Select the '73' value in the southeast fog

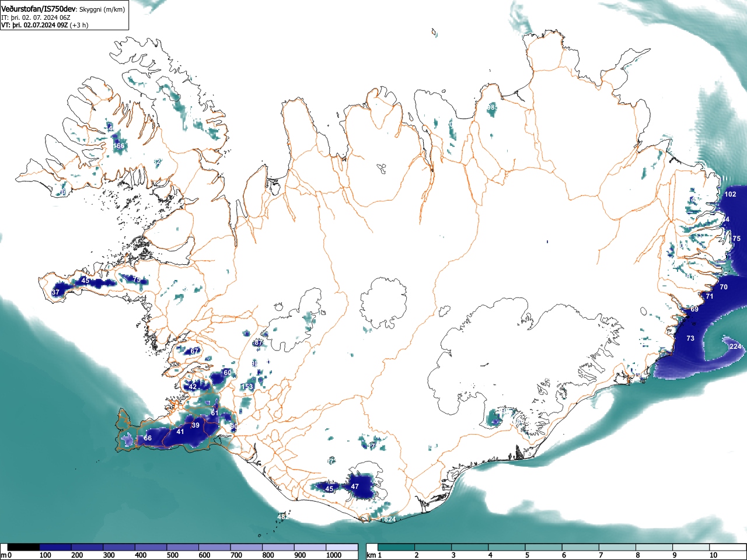click(x=690, y=338)
